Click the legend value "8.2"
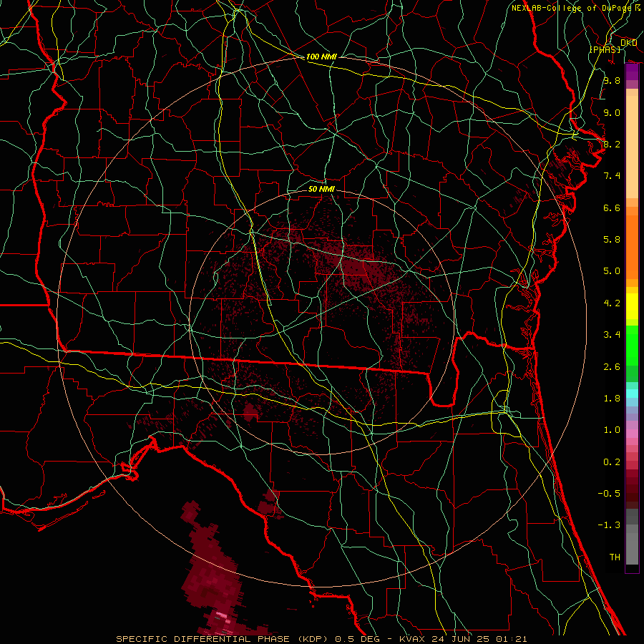 coord(612,144)
